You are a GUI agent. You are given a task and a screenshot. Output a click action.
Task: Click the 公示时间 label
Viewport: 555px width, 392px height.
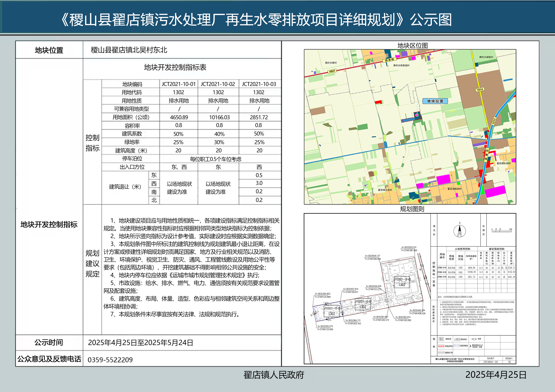click(x=49, y=342)
